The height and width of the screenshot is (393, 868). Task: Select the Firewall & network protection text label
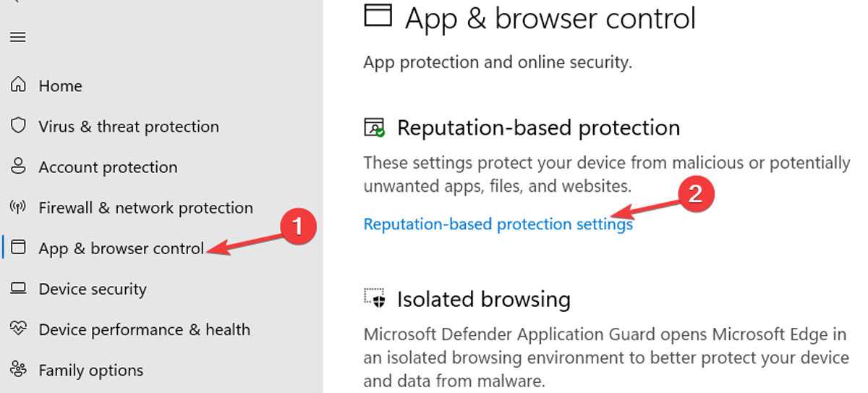(145, 208)
